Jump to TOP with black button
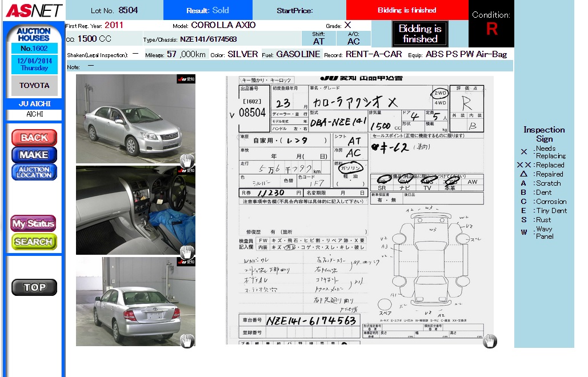Image resolution: width=588 pixels, height=377 pixels. [x=34, y=287]
